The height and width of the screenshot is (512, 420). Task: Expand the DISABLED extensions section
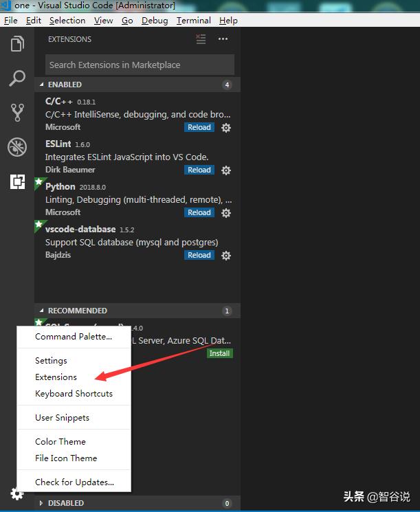pos(41,503)
